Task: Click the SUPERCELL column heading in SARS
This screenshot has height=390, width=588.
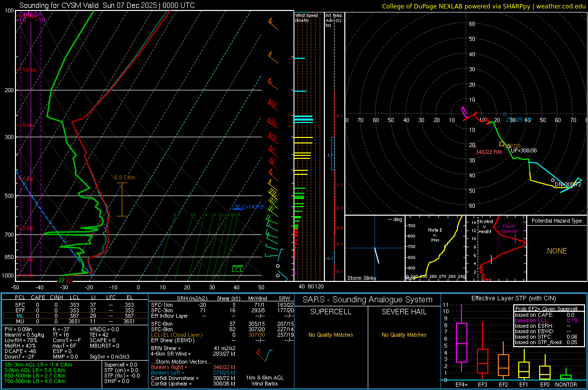Action: click(331, 312)
